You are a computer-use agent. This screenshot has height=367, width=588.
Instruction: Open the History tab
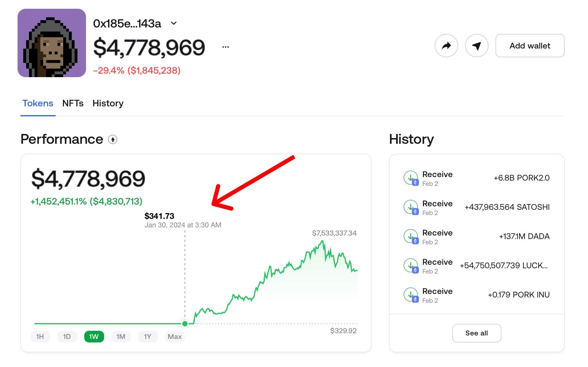[108, 103]
